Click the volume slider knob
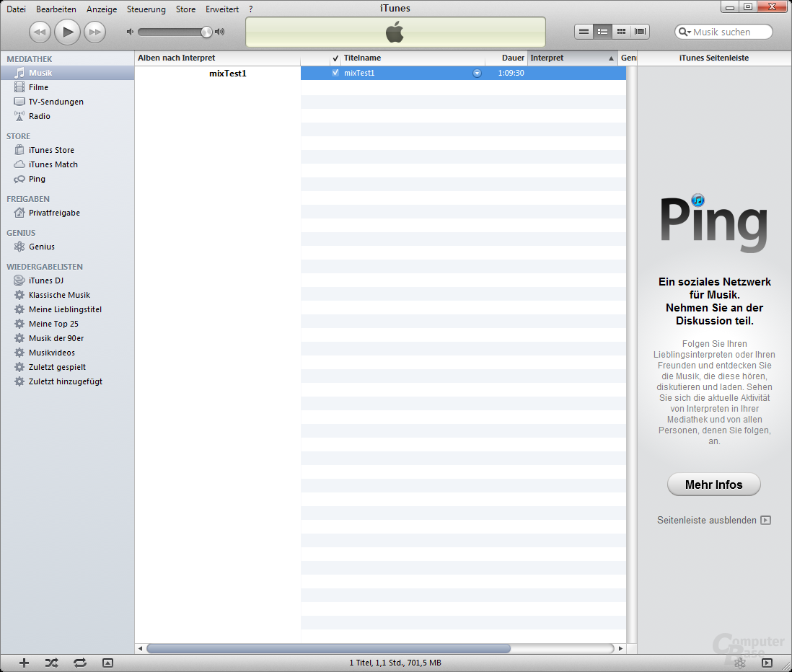Screen dimensions: 792x672 [x=206, y=32]
